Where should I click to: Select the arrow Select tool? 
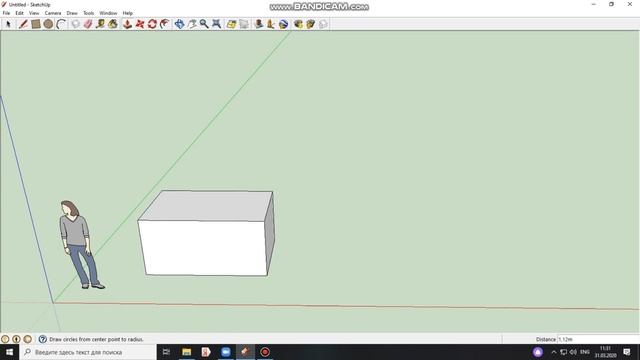pyautogui.click(x=8, y=24)
